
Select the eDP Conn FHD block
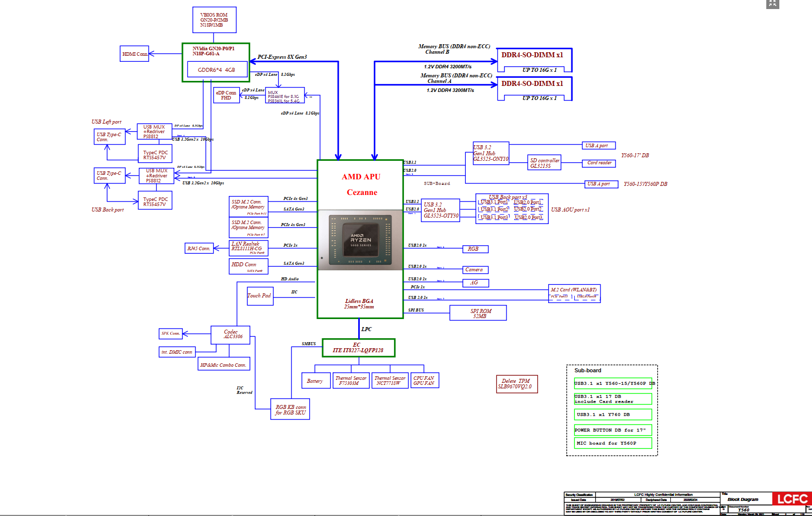(226, 95)
